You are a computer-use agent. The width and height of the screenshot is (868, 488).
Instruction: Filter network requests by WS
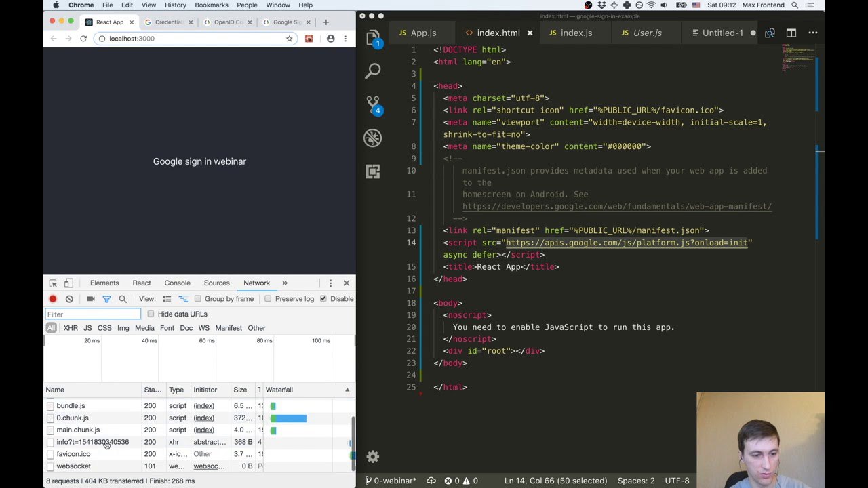coord(203,328)
